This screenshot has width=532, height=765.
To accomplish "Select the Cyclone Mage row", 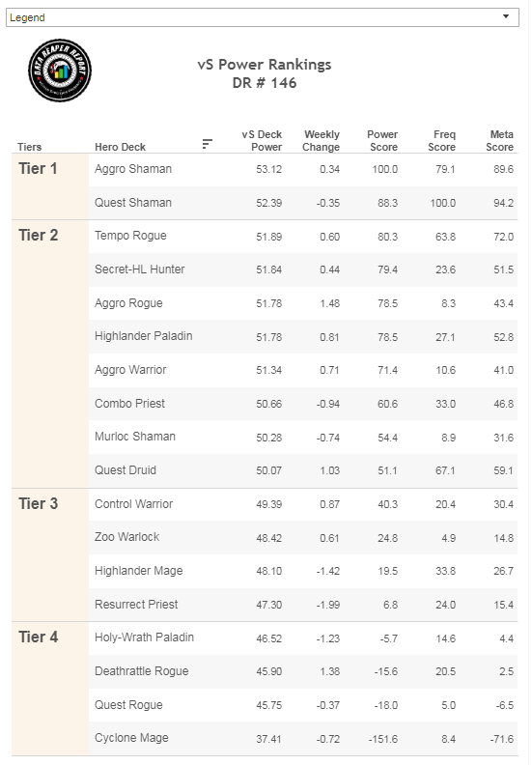I will (x=303, y=738).
